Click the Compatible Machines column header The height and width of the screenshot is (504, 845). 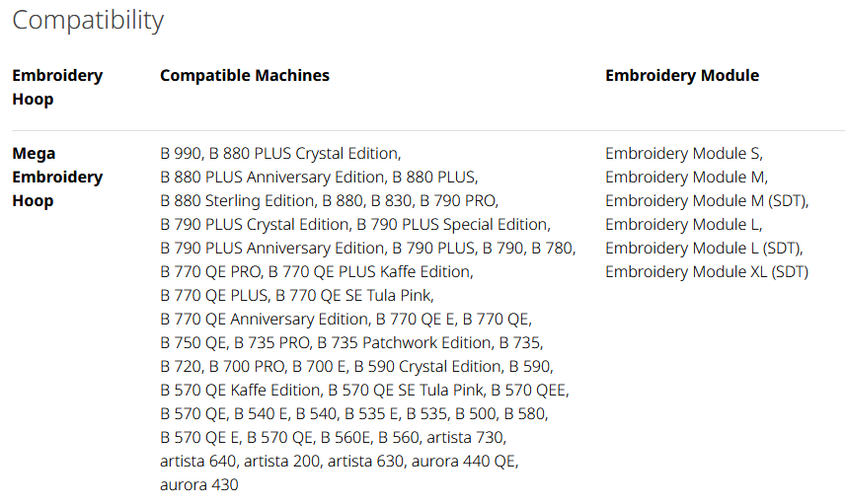click(x=244, y=75)
